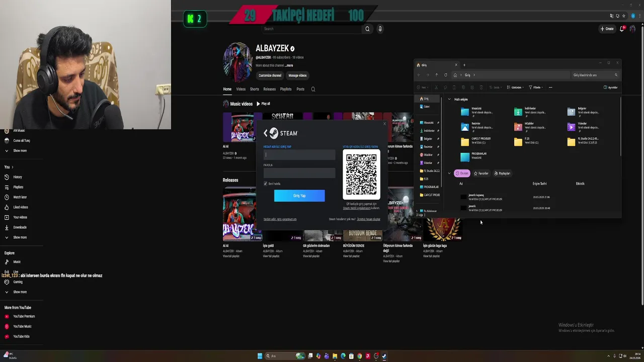The height and width of the screenshot is (362, 644).
Task: Click the YouTube voice search microphone
Action: (380, 29)
